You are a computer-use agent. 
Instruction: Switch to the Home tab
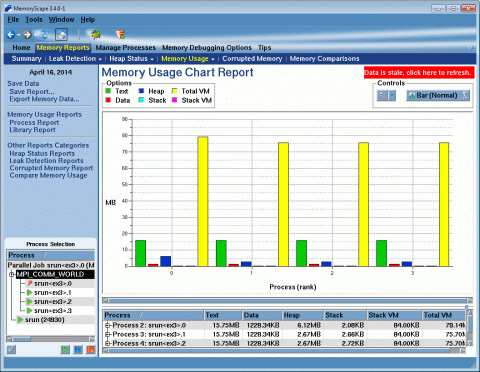pyautogui.click(x=21, y=48)
